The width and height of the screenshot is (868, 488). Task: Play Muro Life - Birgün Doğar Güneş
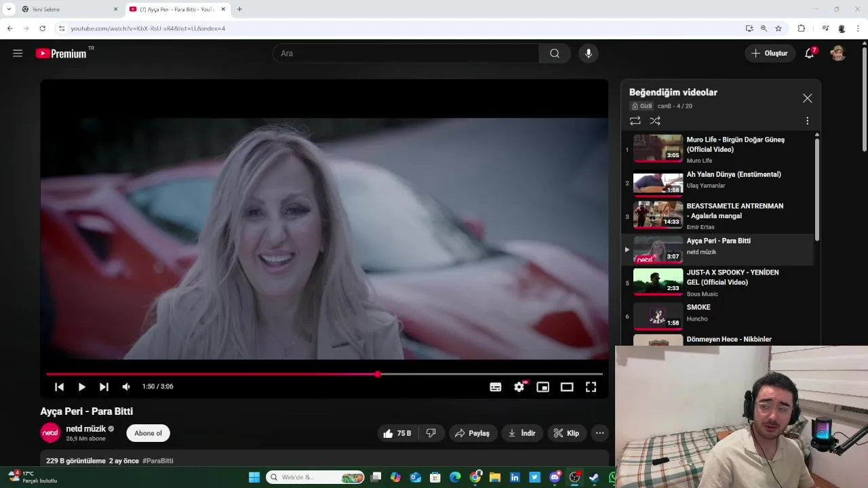[x=717, y=149]
